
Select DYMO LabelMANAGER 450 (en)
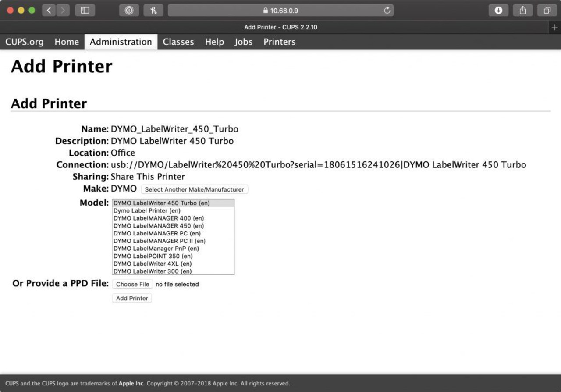tap(173, 226)
